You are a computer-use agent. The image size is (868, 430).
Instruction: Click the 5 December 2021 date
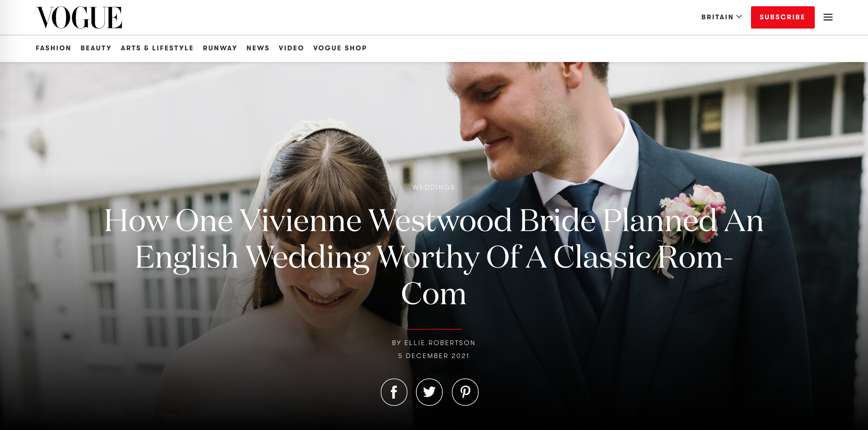click(434, 356)
